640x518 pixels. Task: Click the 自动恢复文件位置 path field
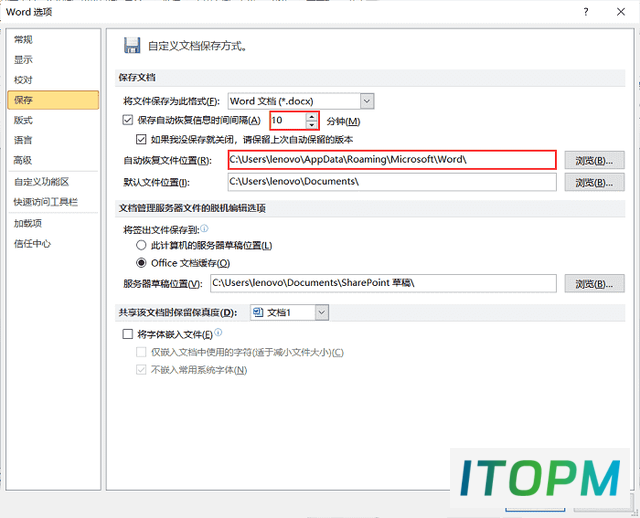click(x=392, y=160)
